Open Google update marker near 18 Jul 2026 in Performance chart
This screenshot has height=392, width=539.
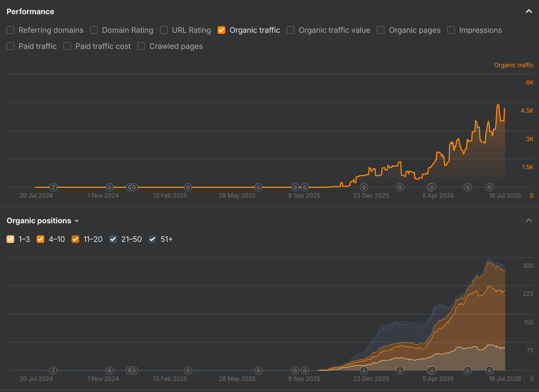[x=490, y=187]
